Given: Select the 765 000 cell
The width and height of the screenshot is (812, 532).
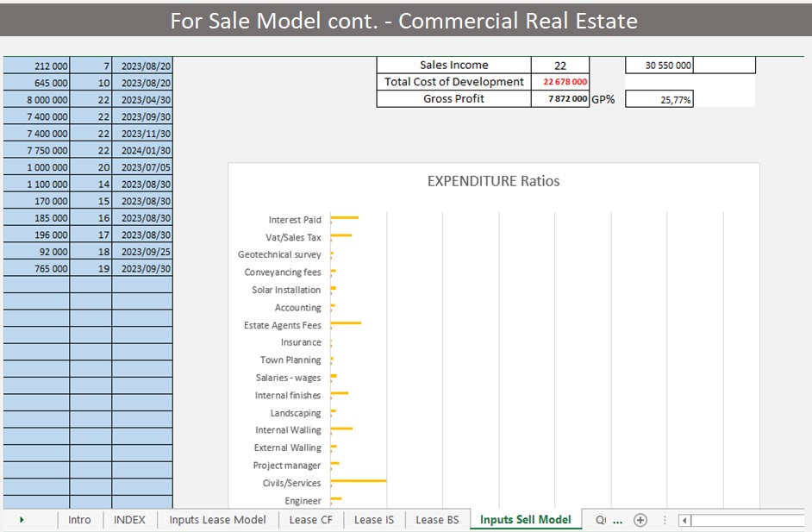Looking at the screenshot, I should point(36,268).
